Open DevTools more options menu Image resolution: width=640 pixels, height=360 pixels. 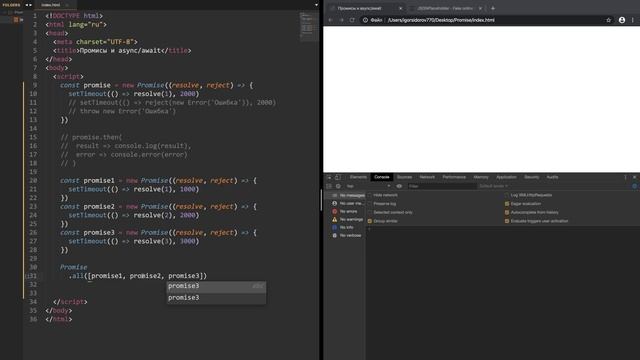tap(625, 177)
